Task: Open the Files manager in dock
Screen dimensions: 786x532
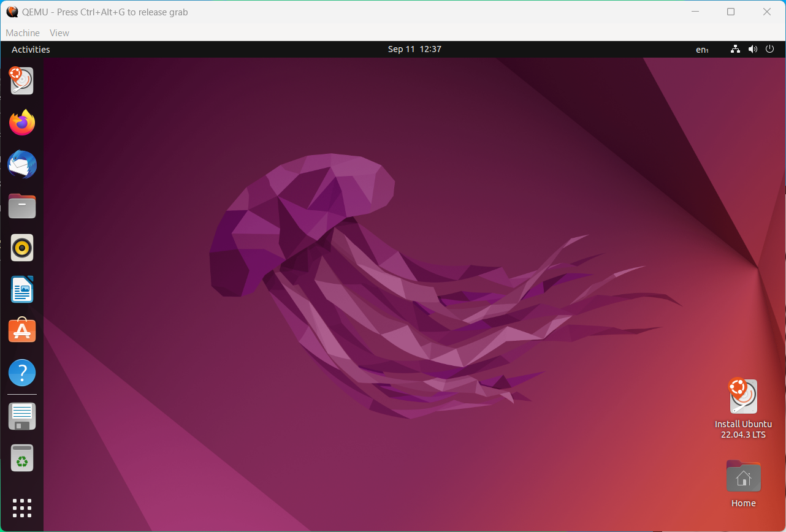Action: click(22, 206)
